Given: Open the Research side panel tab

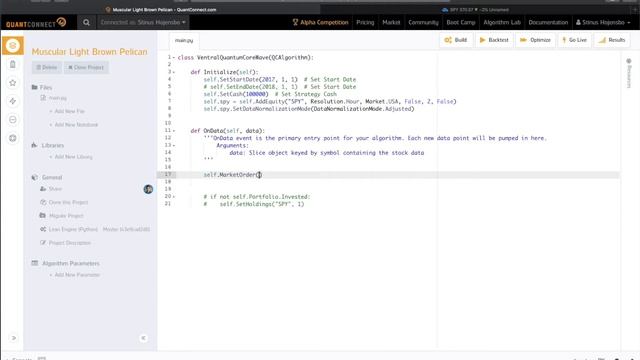Looking at the screenshot, I should click(x=629, y=73).
